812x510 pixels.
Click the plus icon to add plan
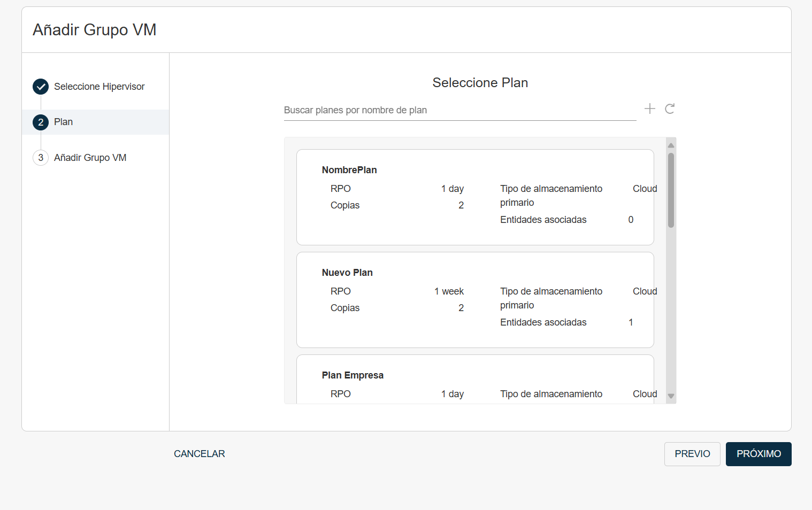click(x=650, y=109)
